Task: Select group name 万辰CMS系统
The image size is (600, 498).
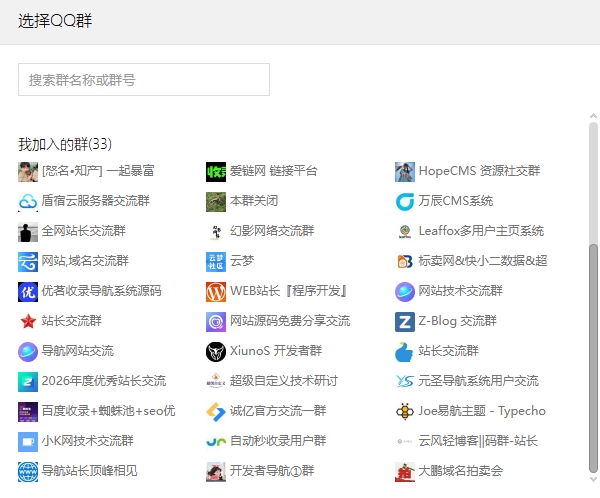Action: 456,201
